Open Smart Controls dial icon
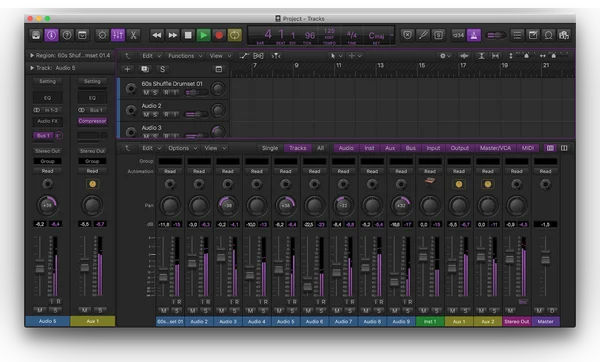The width and height of the screenshot is (600, 362). 102,35
